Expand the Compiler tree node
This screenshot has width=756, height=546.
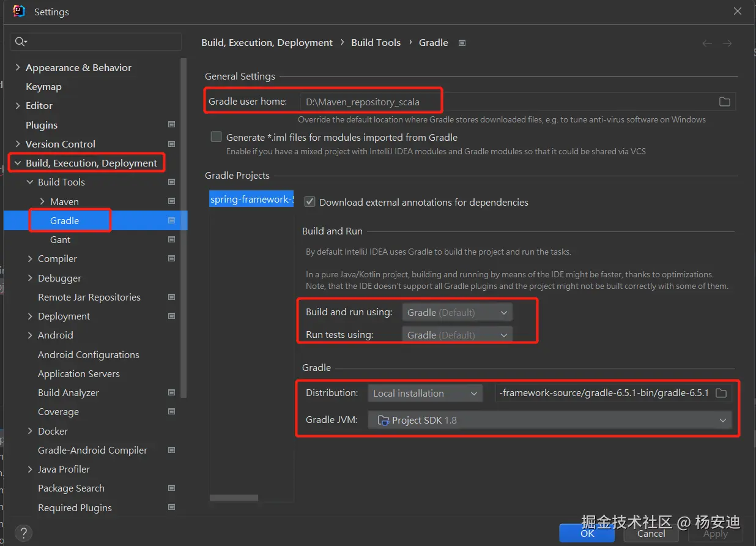[x=30, y=258]
